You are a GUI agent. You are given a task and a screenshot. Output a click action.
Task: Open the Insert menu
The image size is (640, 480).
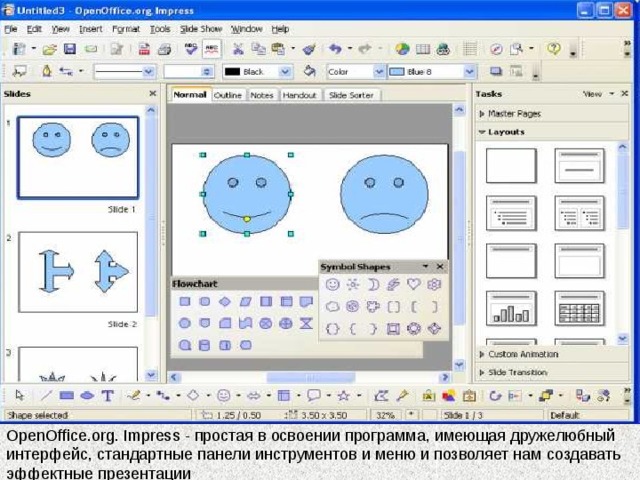(x=91, y=29)
